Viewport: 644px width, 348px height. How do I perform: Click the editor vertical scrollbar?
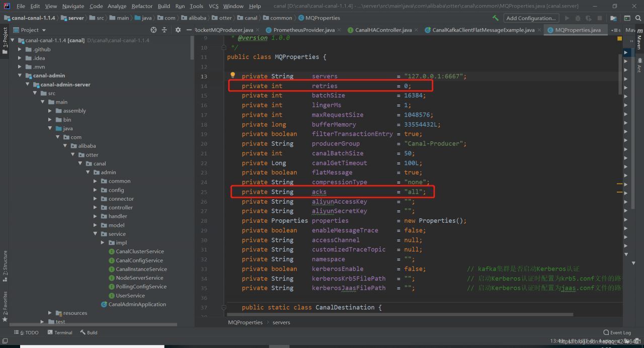[620, 73]
